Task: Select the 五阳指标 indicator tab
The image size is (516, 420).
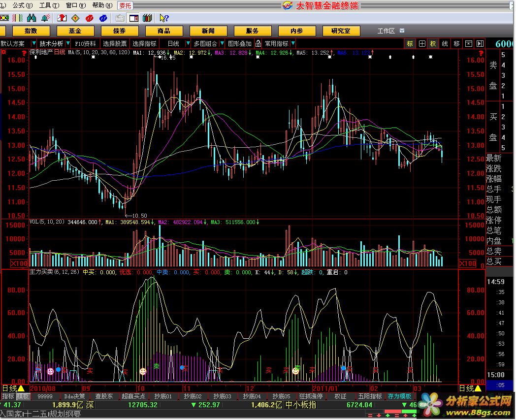Action: tap(370, 396)
